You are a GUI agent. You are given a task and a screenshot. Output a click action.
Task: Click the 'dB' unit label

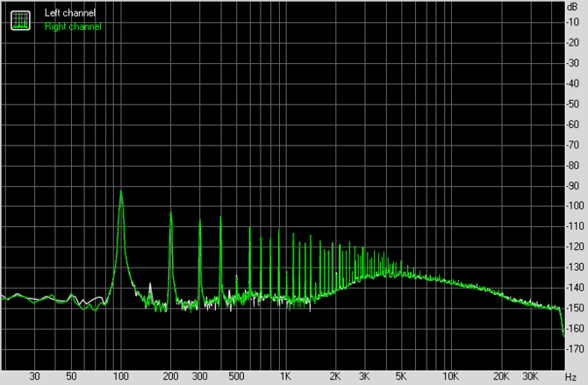point(572,7)
